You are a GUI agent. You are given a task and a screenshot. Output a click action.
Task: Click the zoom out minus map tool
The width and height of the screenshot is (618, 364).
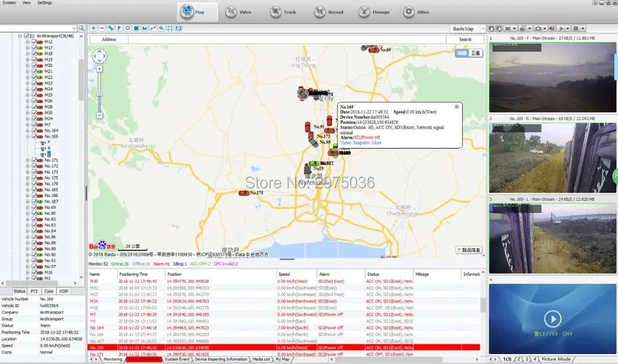point(102,28)
